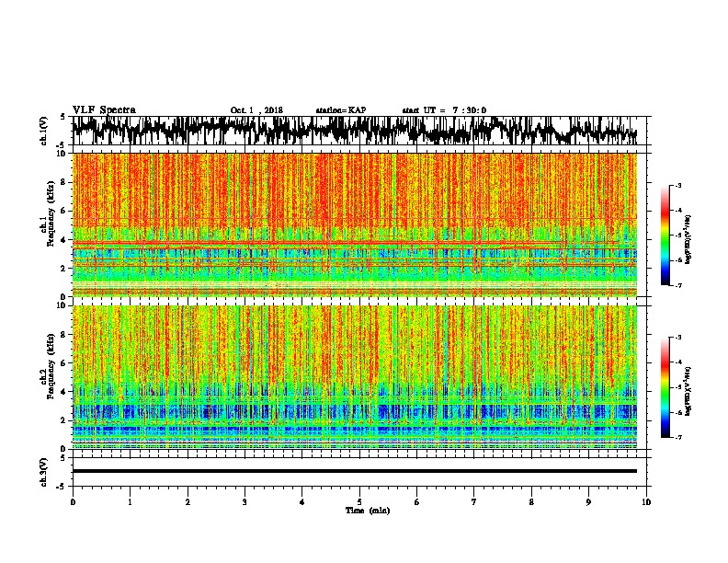Click the ch.3(V) flat-line trace panel
Viewport: 728px width, 563px height.
pos(358,472)
